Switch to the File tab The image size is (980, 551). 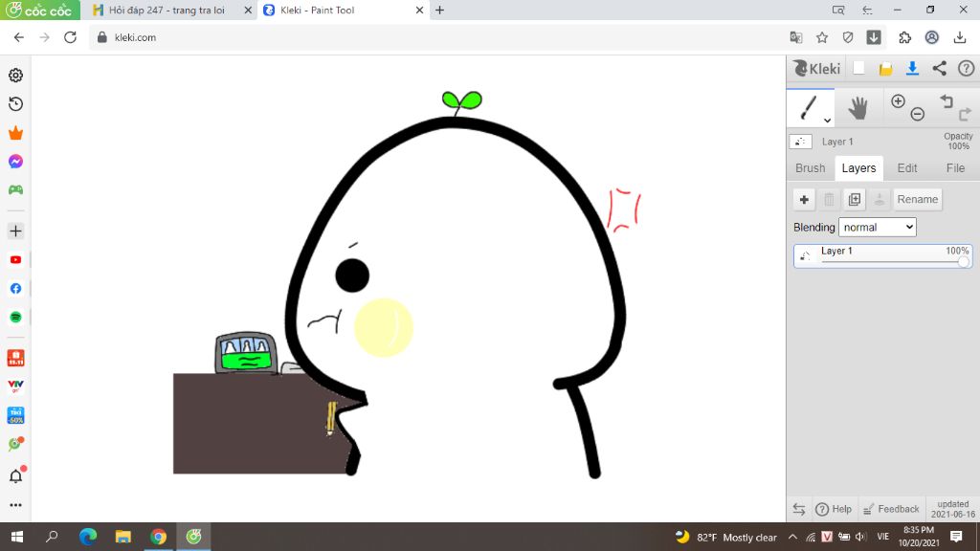tap(955, 168)
